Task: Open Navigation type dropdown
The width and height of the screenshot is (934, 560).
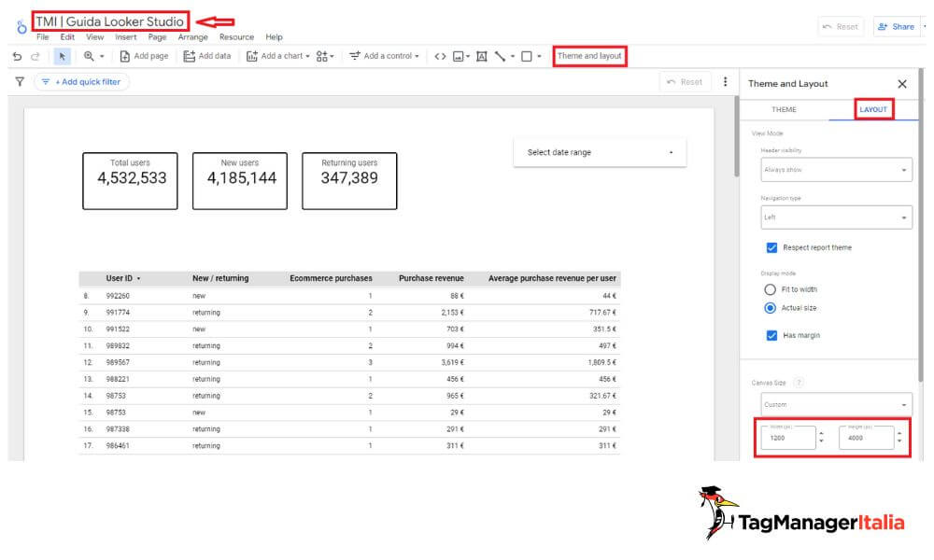Action: pos(836,217)
